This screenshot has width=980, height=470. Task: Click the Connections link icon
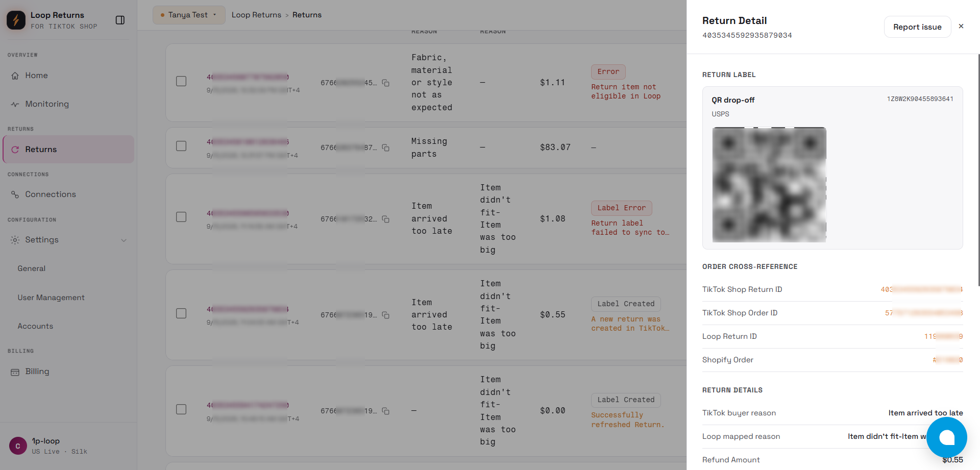click(x=15, y=194)
